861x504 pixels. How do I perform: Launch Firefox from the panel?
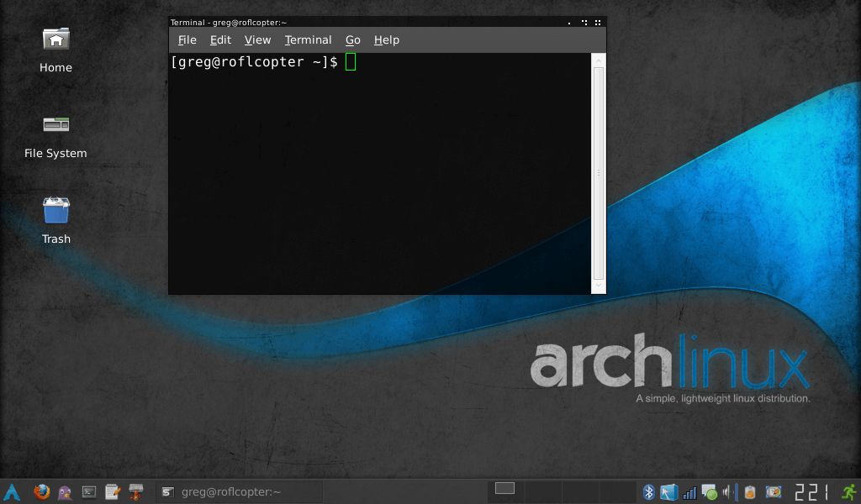click(42, 492)
